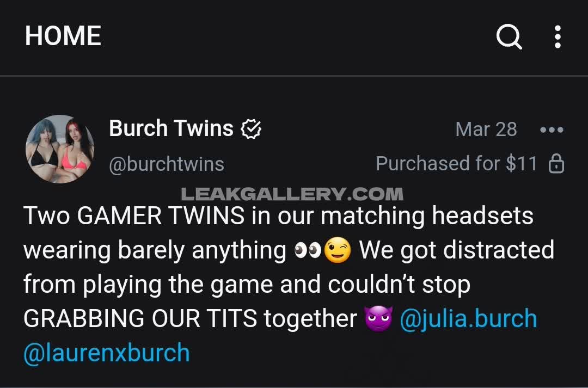Open the post's horizontal three-dot options
This screenshot has width=588, height=388.
pos(552,130)
